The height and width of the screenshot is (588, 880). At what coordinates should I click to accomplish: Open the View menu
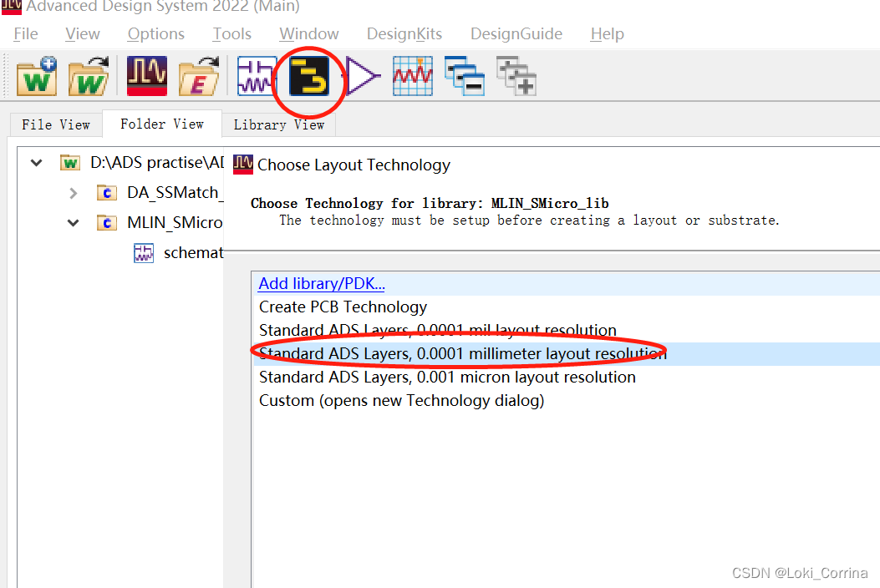[x=83, y=33]
